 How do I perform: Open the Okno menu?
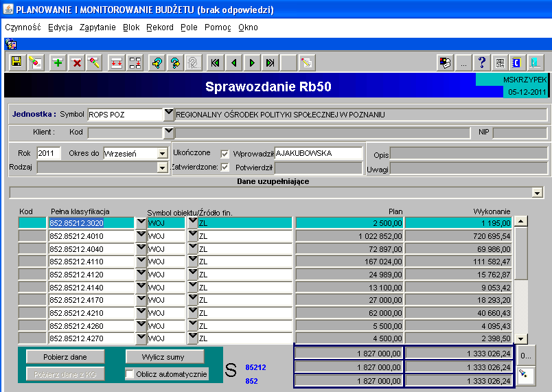248,27
